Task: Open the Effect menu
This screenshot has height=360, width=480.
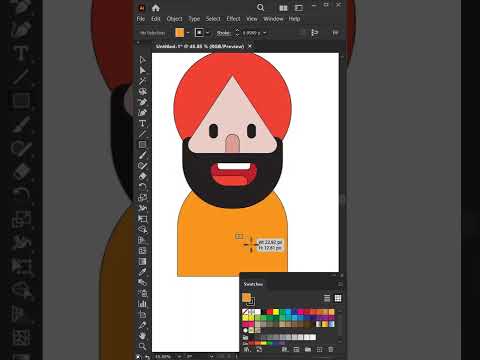Action: click(x=233, y=19)
